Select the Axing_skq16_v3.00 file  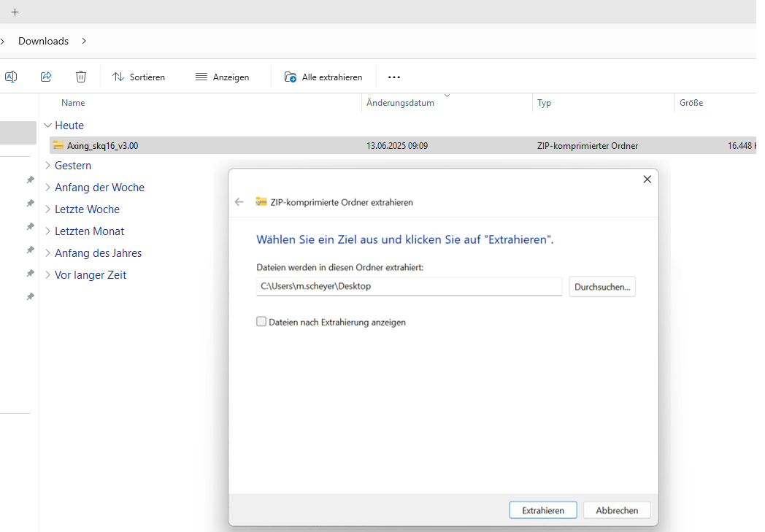[x=402, y=145]
